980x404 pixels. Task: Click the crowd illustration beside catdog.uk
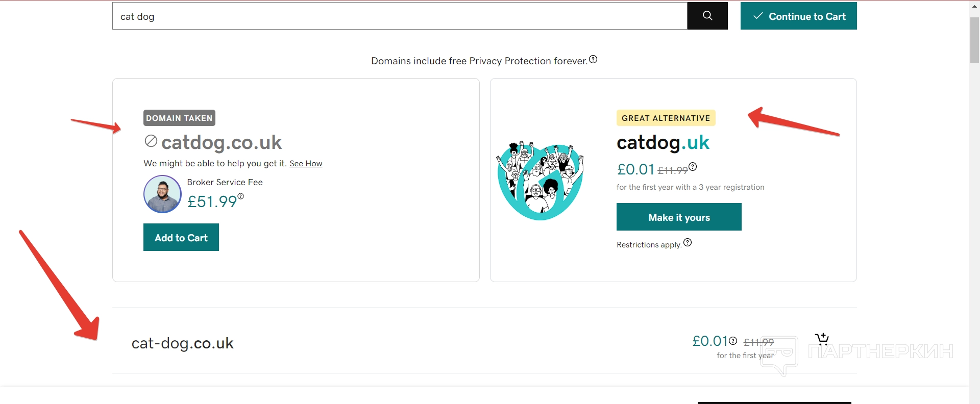point(540,181)
